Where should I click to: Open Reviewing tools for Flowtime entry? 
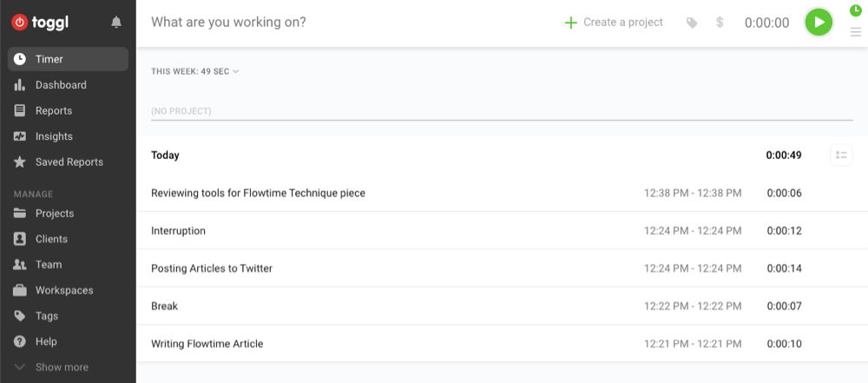tap(258, 193)
